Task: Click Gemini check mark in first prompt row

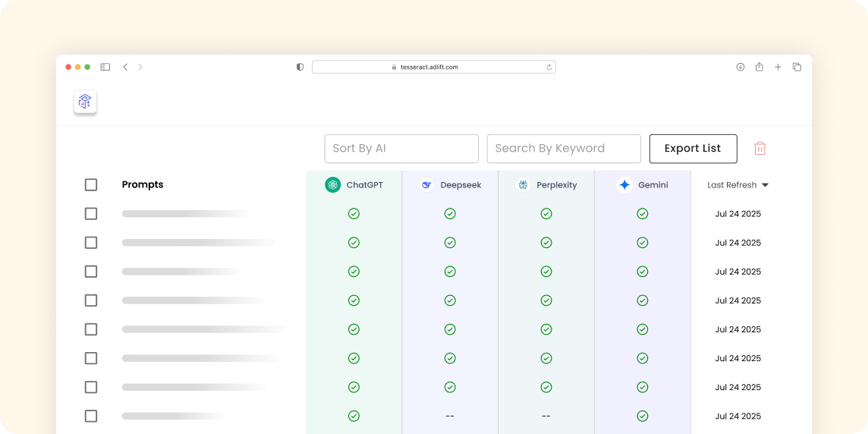Action: pos(642,214)
